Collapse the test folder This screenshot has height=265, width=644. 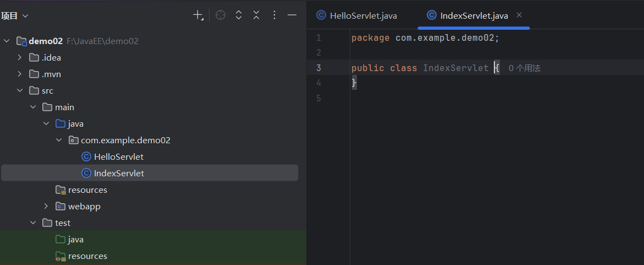click(33, 223)
